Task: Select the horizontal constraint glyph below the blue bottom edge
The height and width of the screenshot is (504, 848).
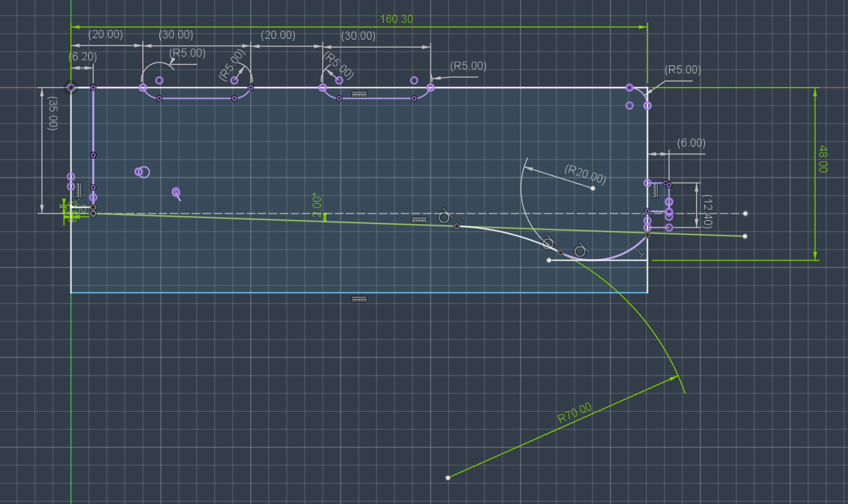Action: coord(359,299)
